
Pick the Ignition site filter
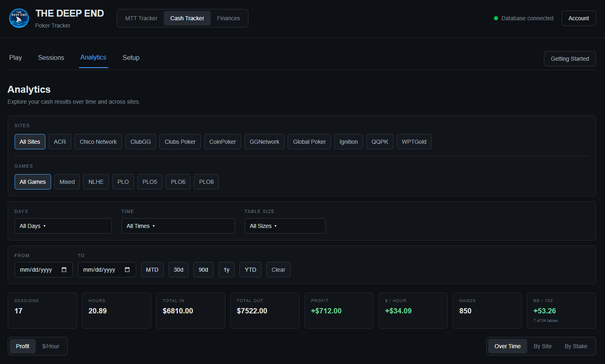point(348,142)
